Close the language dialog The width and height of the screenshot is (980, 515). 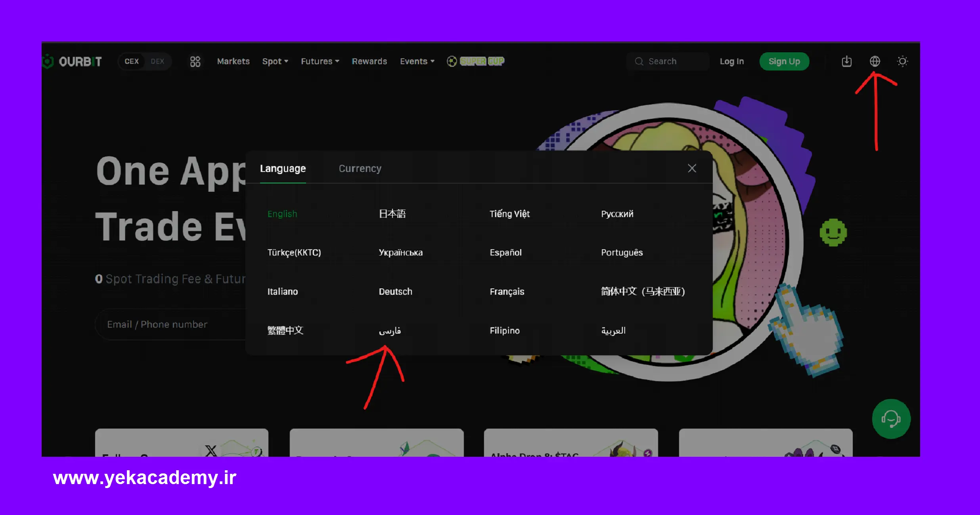click(x=692, y=168)
